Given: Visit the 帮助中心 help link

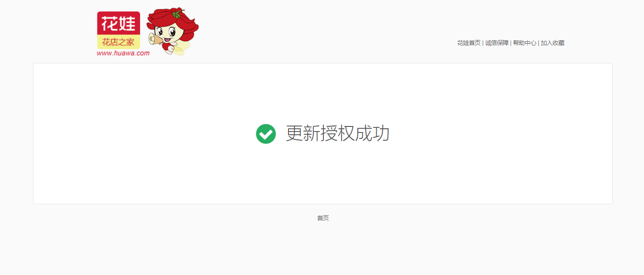Looking at the screenshot, I should click(x=525, y=43).
